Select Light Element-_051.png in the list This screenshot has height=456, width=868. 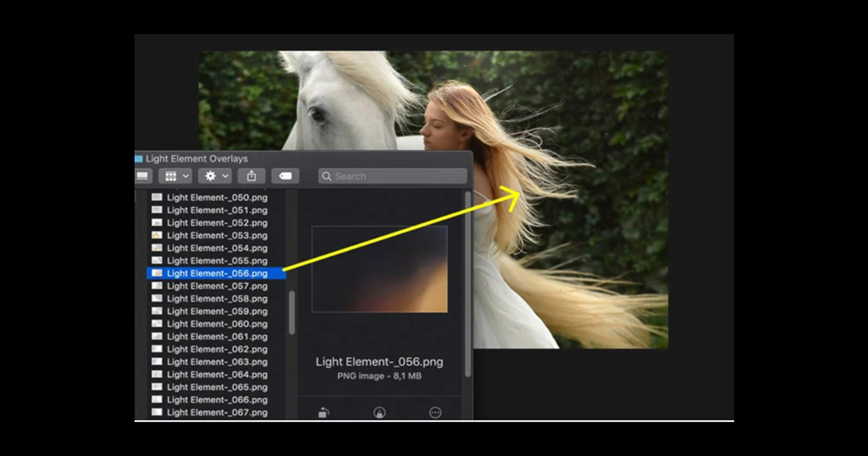(217, 210)
